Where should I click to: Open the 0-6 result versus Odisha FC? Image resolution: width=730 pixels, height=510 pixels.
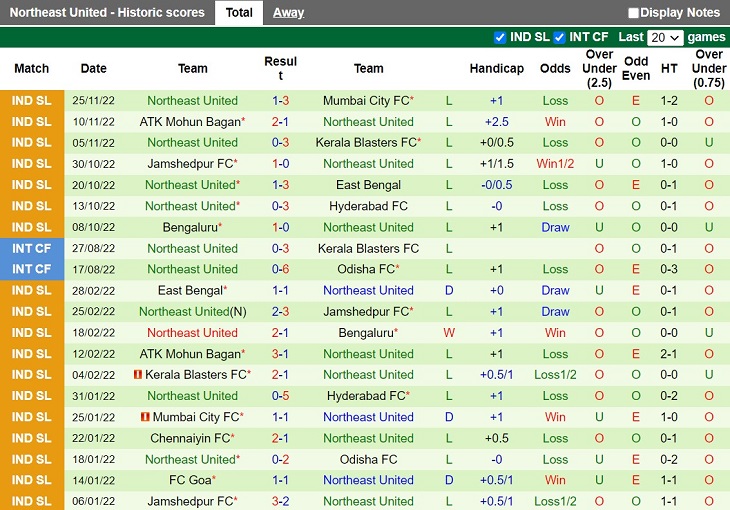(x=281, y=269)
